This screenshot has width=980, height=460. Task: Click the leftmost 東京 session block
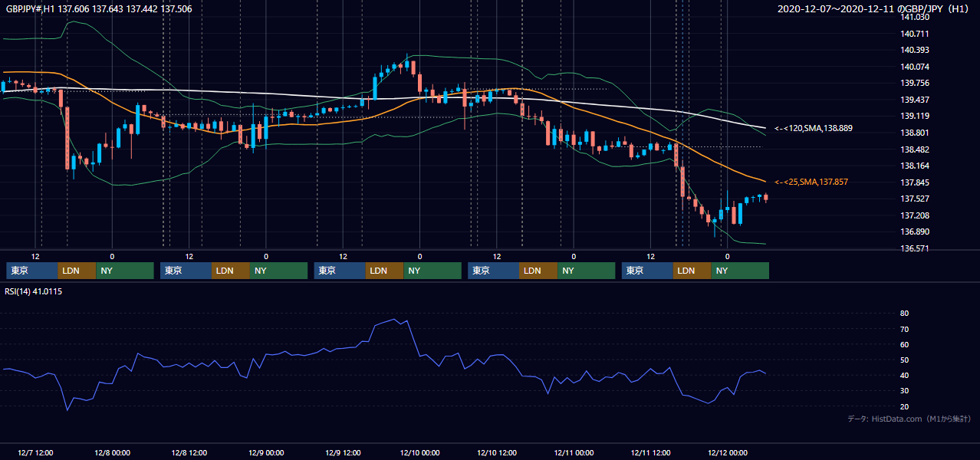click(x=32, y=271)
